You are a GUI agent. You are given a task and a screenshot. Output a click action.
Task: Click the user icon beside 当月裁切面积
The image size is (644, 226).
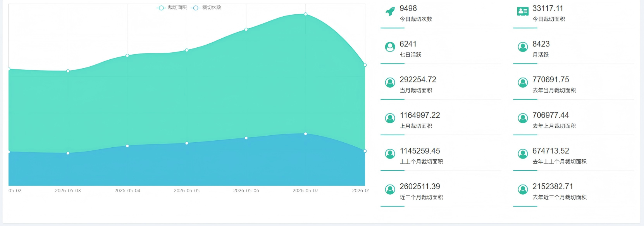390,83
